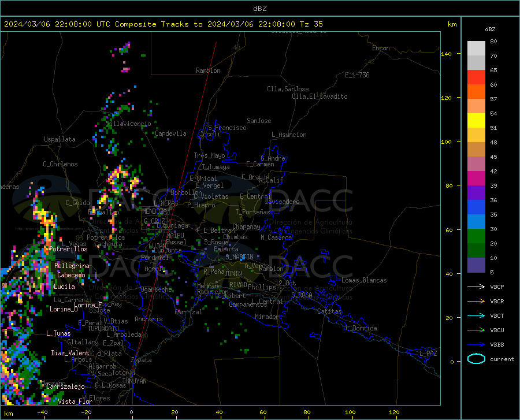Pick the dusty pink 45 dBZ swatch
Screen dimensions: 520x420
tap(476, 163)
